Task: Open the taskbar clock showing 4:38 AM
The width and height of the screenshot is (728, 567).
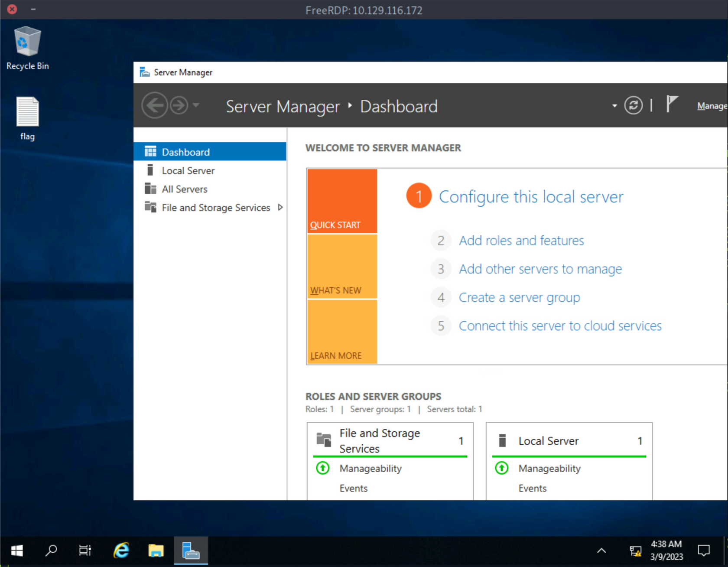Action: pyautogui.click(x=666, y=551)
